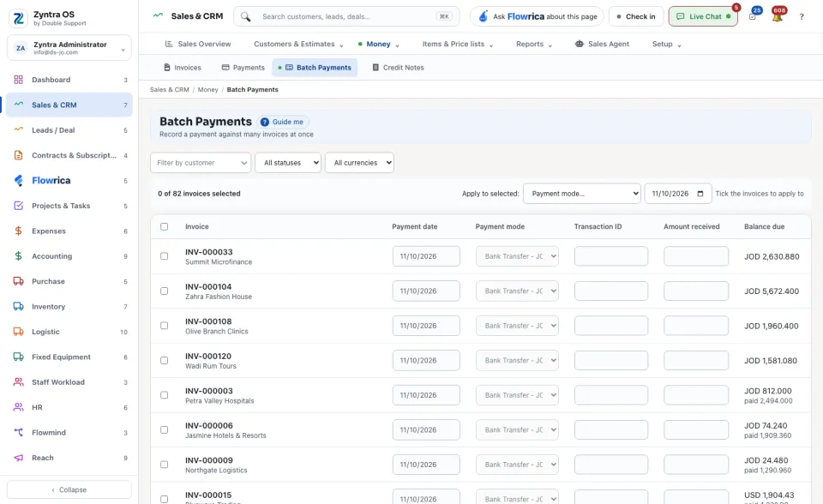Screen dimensions: 823x504
Task: Go to Money breadcrumb link
Action: point(207,90)
